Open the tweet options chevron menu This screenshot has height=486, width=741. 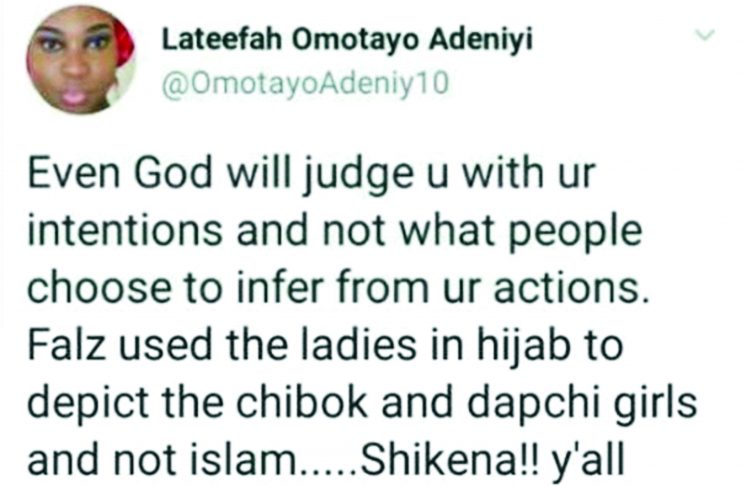705,35
